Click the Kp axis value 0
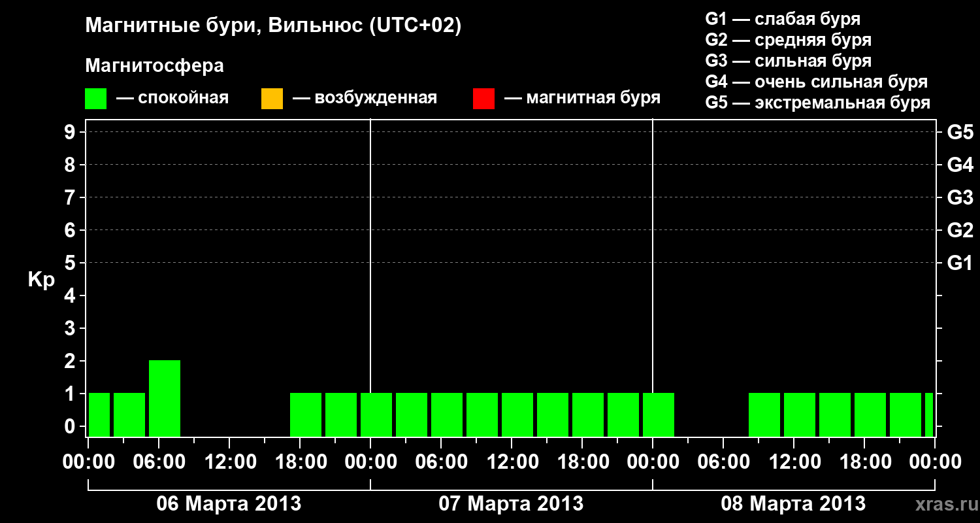This screenshot has width=980, height=523. pos(71,426)
